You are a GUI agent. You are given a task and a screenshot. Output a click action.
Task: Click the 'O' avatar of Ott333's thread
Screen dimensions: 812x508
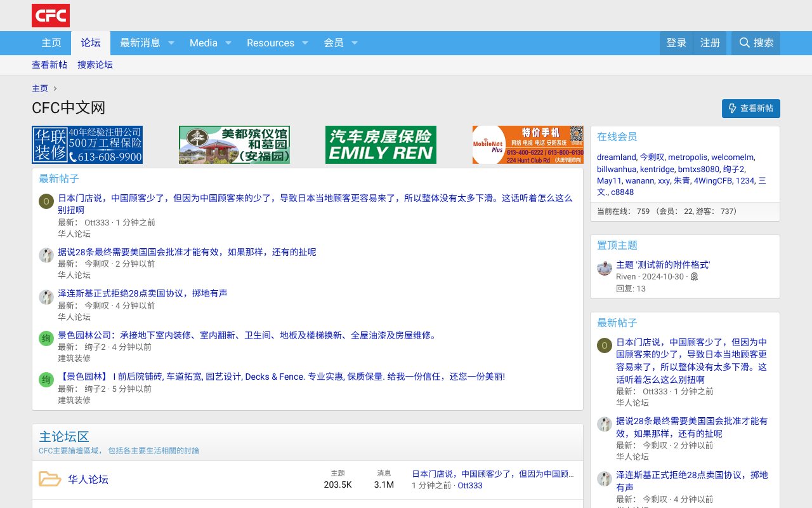click(x=45, y=201)
